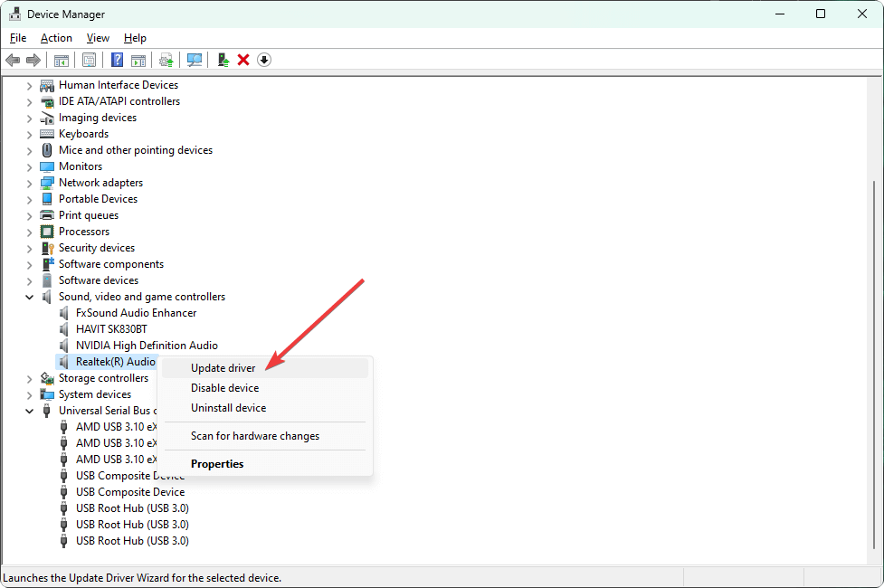This screenshot has height=588, width=884.
Task: Select HAVIT SK830BT device
Action: 111,329
